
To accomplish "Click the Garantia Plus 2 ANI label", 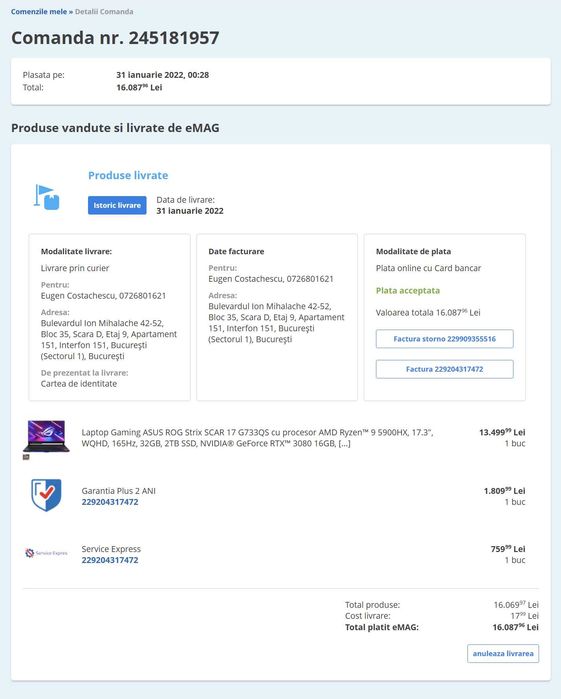I will click(118, 491).
